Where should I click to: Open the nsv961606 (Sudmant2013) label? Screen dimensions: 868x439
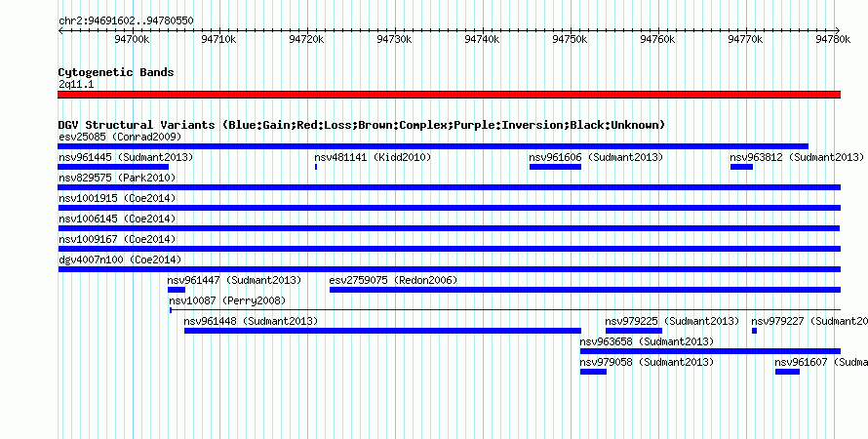click(x=596, y=157)
